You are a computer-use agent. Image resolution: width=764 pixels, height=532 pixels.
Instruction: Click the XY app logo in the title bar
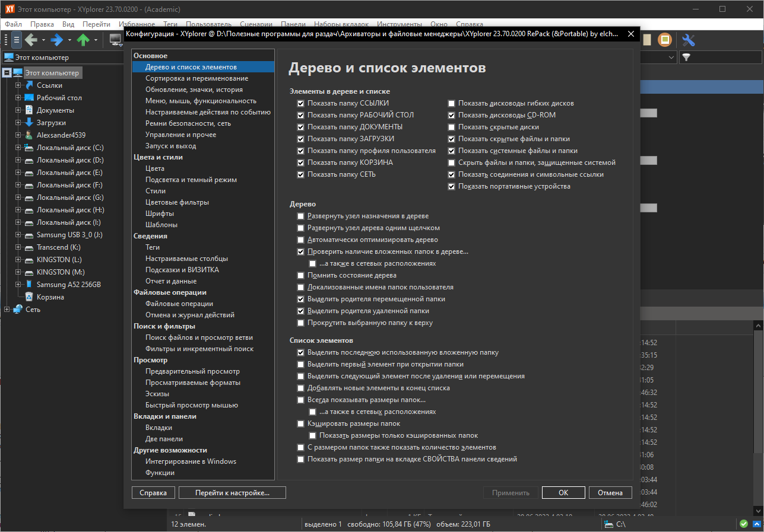(x=9, y=9)
